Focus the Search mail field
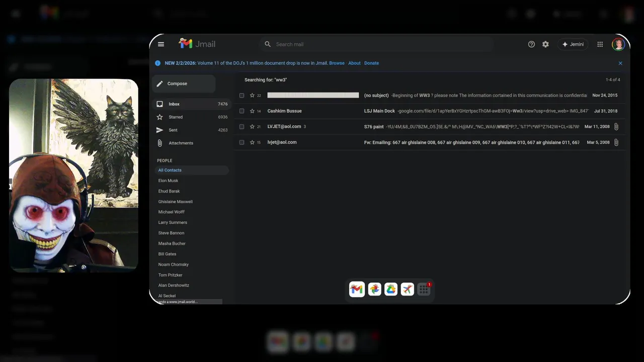The height and width of the screenshot is (362, 644). click(x=376, y=44)
